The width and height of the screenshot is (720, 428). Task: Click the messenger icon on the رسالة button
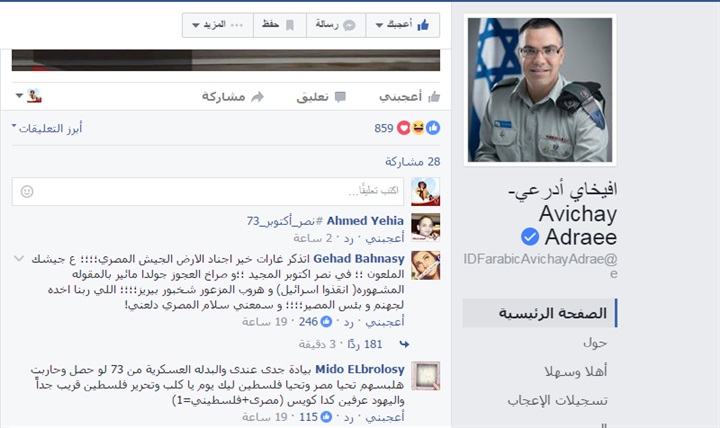point(349,25)
